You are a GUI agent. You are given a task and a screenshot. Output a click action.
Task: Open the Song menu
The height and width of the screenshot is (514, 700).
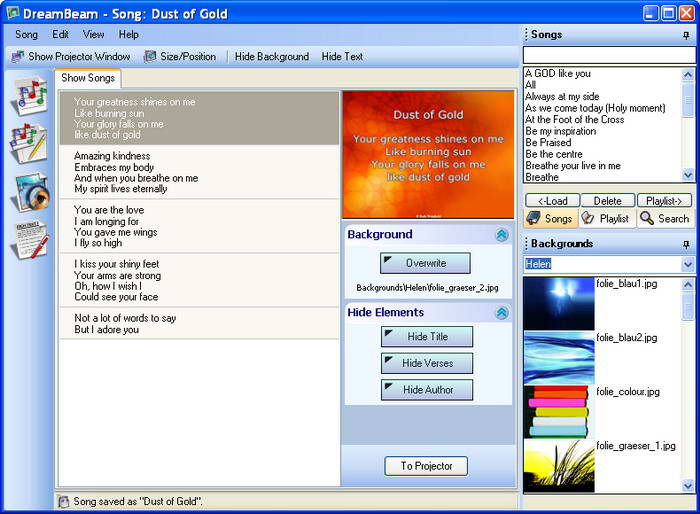click(x=26, y=34)
